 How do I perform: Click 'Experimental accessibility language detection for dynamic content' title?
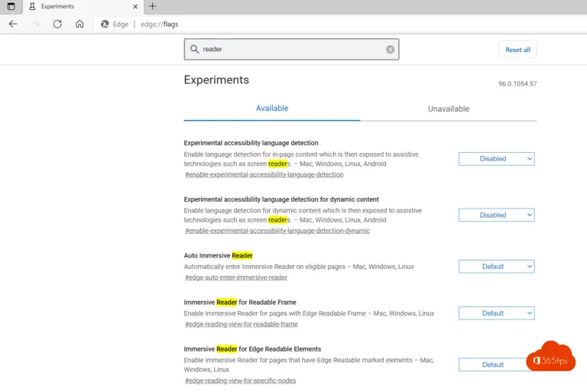pos(281,199)
